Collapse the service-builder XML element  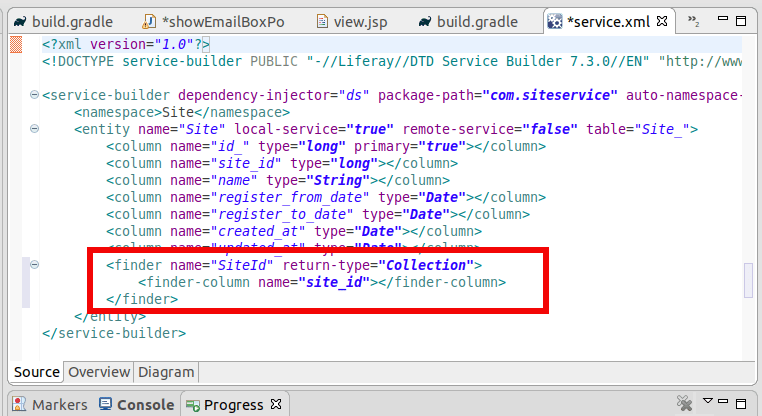(x=35, y=96)
